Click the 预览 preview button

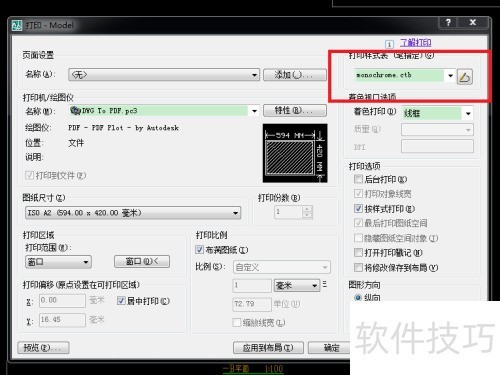coord(43,348)
